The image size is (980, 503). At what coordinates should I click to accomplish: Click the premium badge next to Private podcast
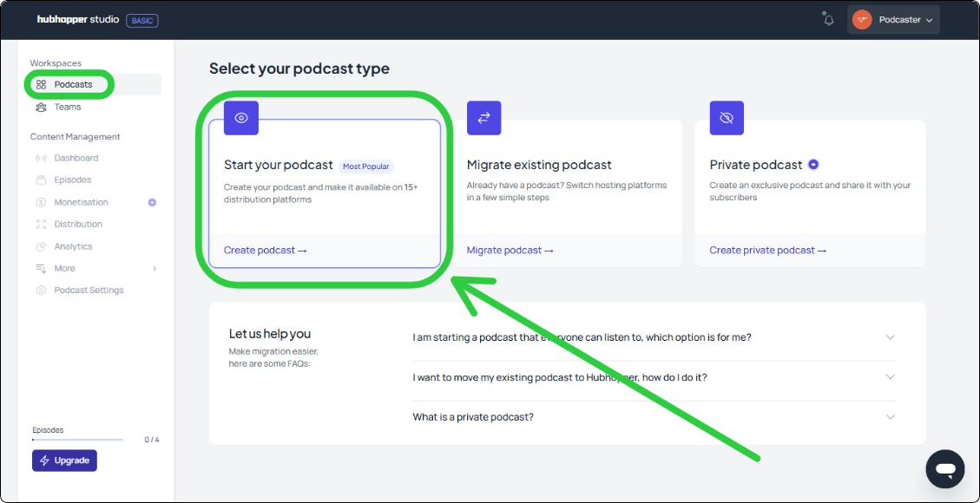pyautogui.click(x=813, y=165)
